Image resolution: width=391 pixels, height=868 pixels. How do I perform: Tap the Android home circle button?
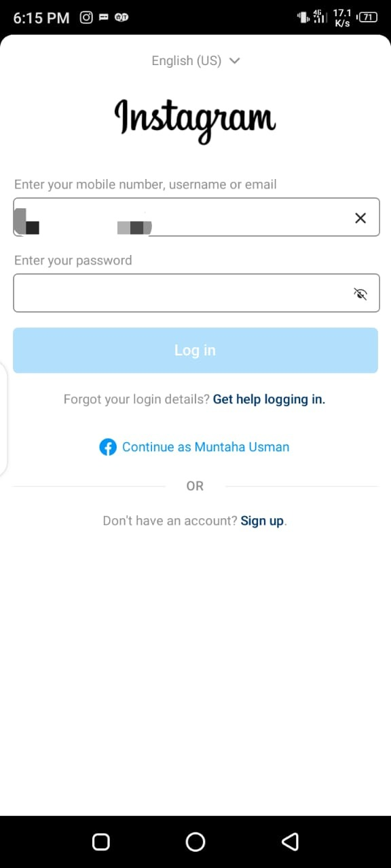pyautogui.click(x=195, y=842)
